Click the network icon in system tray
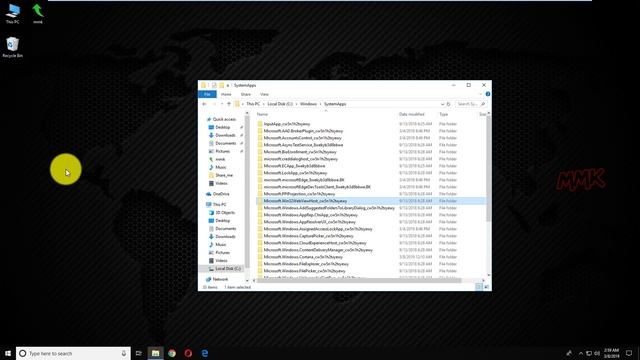Viewport: 640px width, 360px height. pos(589,353)
